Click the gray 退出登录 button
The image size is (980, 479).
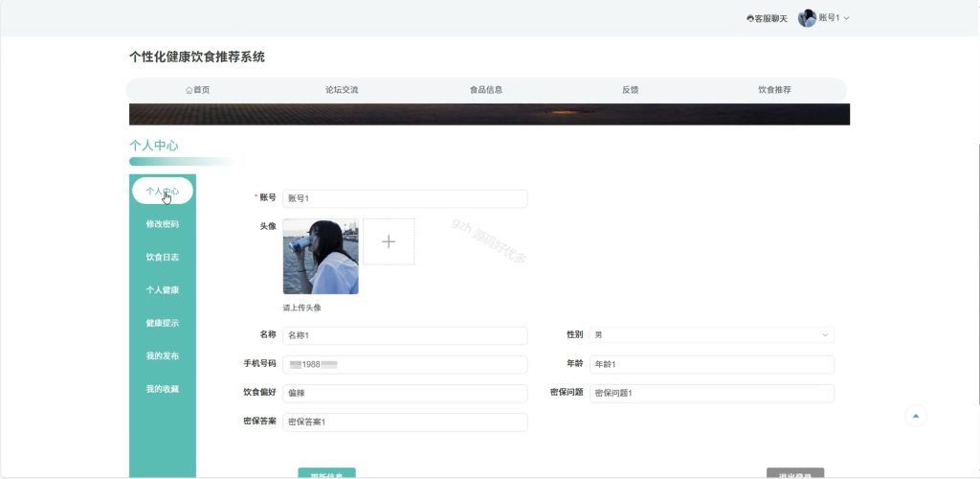pyautogui.click(x=795, y=473)
